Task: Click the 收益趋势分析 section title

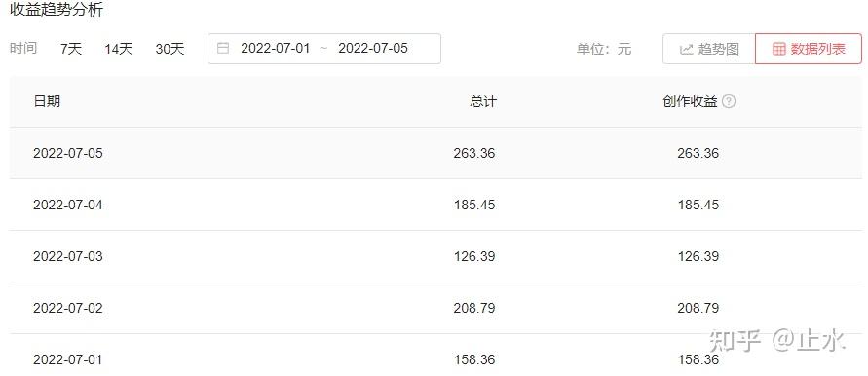Action: coord(57,10)
